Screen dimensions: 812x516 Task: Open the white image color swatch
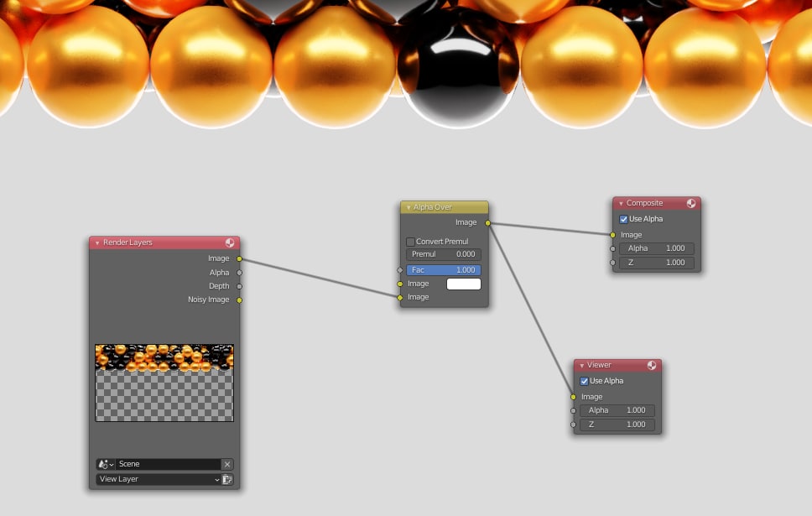pos(464,284)
